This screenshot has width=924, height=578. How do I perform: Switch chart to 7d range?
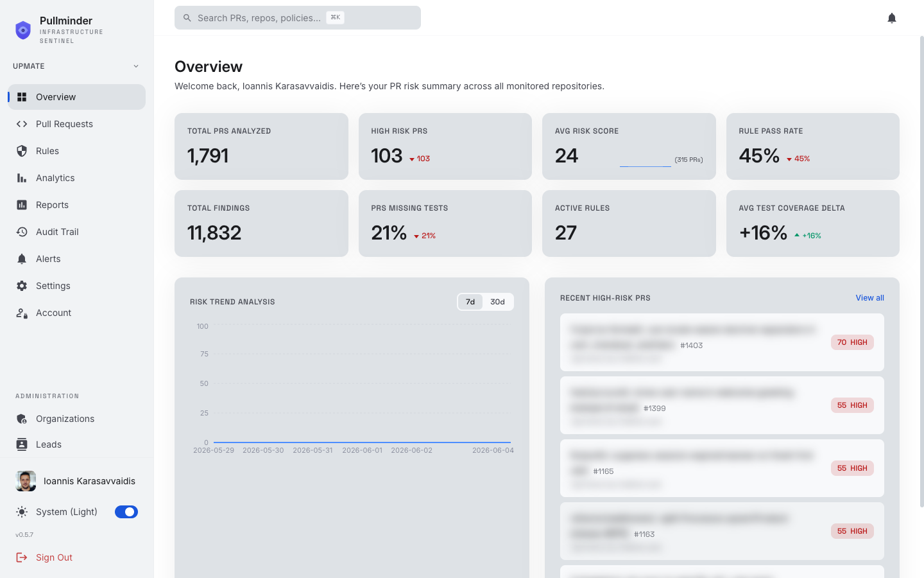(x=470, y=302)
